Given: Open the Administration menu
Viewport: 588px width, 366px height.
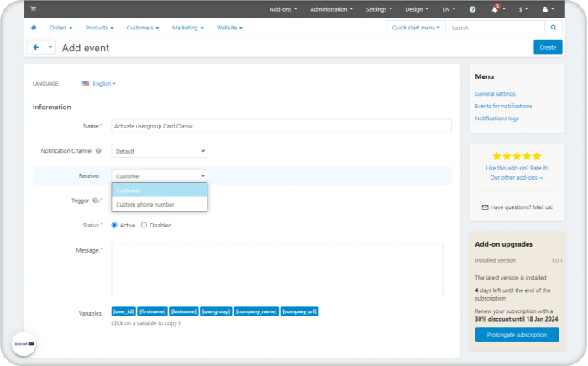Looking at the screenshot, I should coord(331,9).
